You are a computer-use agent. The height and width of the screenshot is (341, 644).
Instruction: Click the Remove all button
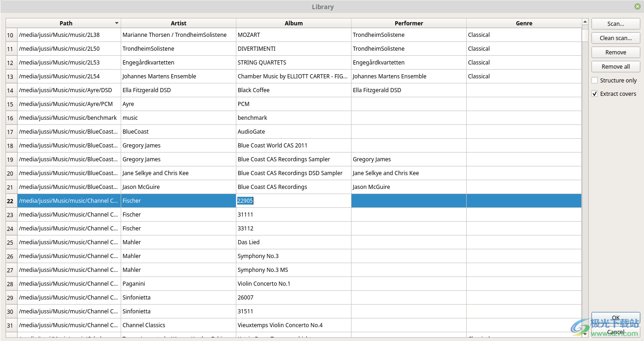[x=615, y=67]
